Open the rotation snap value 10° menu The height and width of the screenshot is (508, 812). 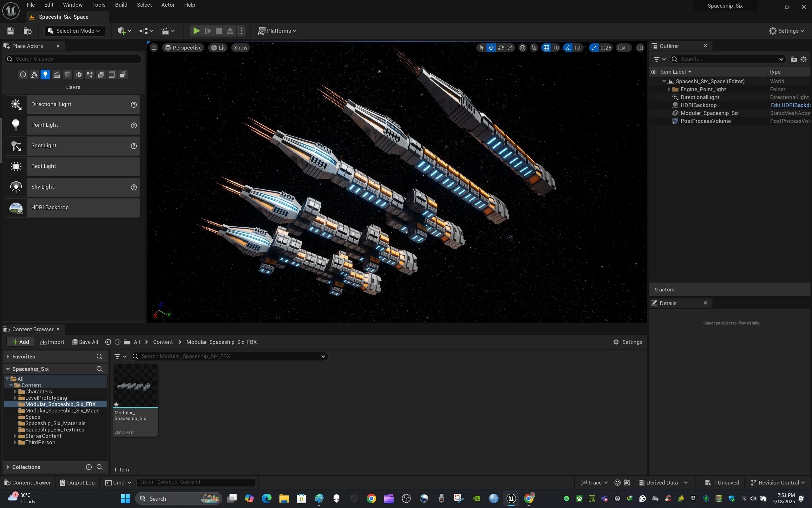pos(578,48)
